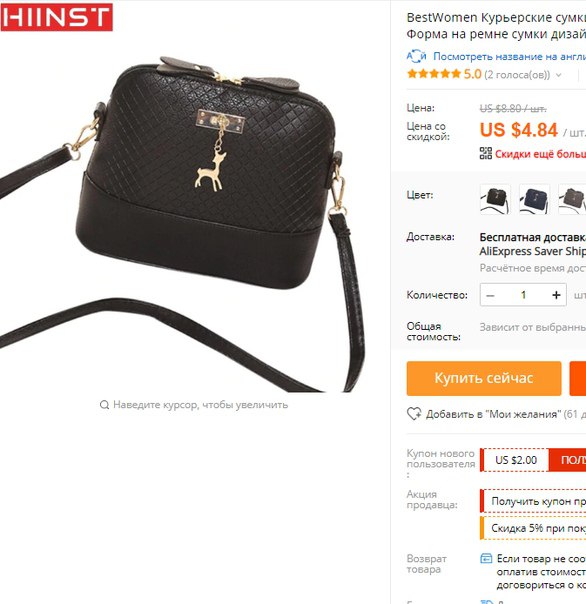The width and height of the screenshot is (586, 604).
Task: Click the return policy icon
Action: pos(486,558)
